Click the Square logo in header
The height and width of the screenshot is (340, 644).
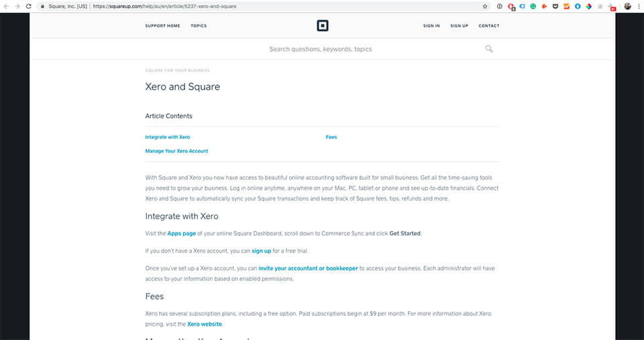(x=323, y=26)
